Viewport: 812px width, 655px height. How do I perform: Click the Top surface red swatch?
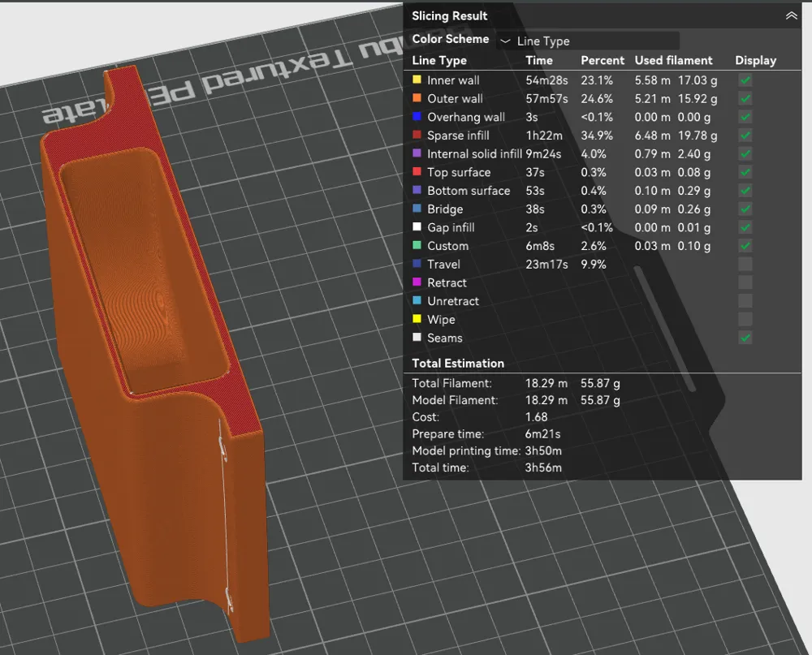coord(417,171)
